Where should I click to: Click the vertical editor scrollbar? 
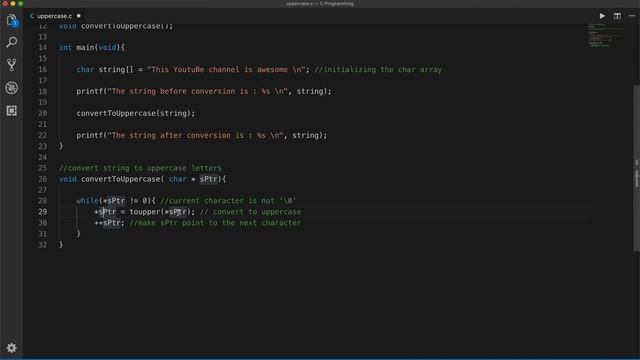click(636, 169)
